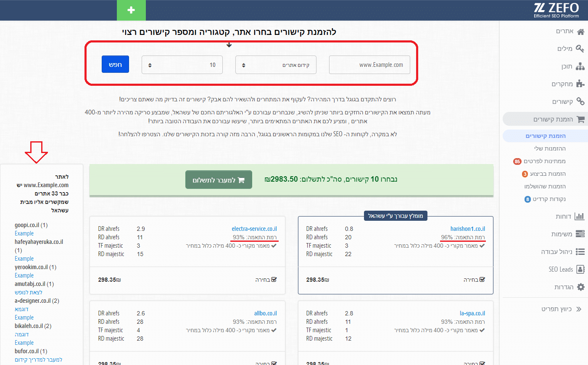Open the allbo.co.il site link
The height and width of the screenshot is (365, 588).
(x=266, y=313)
